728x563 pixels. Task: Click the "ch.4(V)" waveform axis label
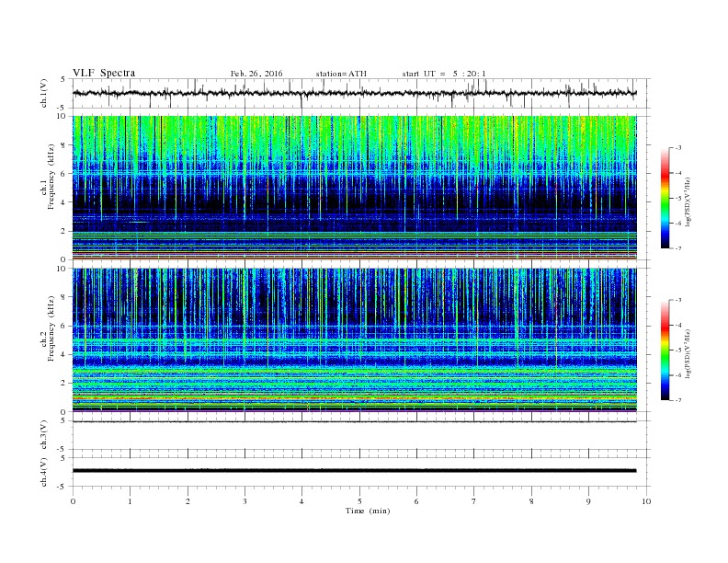pos(43,472)
